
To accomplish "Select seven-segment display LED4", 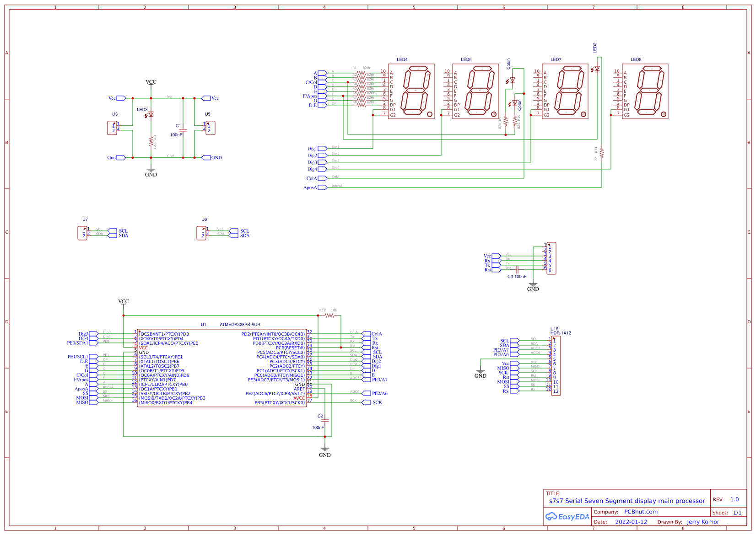I will (412, 91).
